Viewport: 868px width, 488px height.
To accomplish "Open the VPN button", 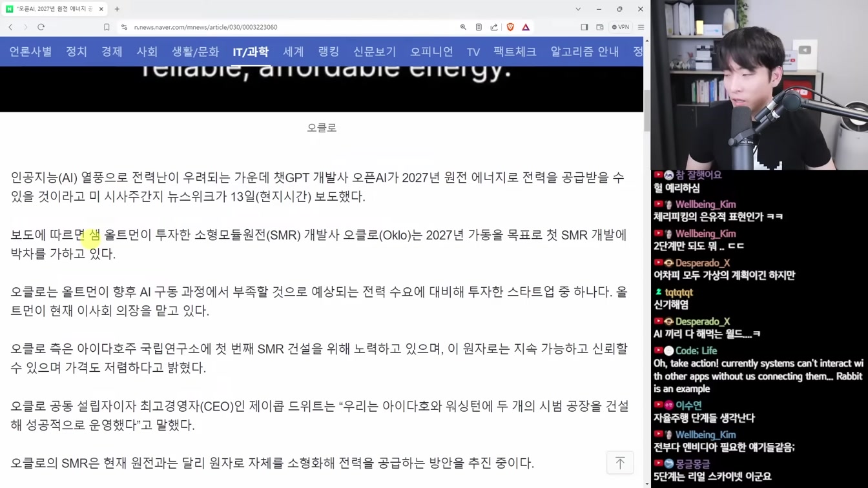I will [x=621, y=27].
